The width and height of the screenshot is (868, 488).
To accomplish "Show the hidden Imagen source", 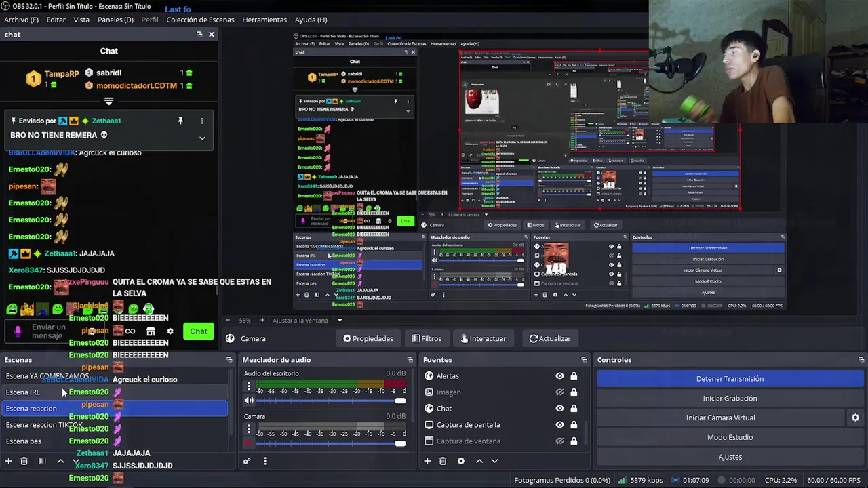I will pos(559,392).
